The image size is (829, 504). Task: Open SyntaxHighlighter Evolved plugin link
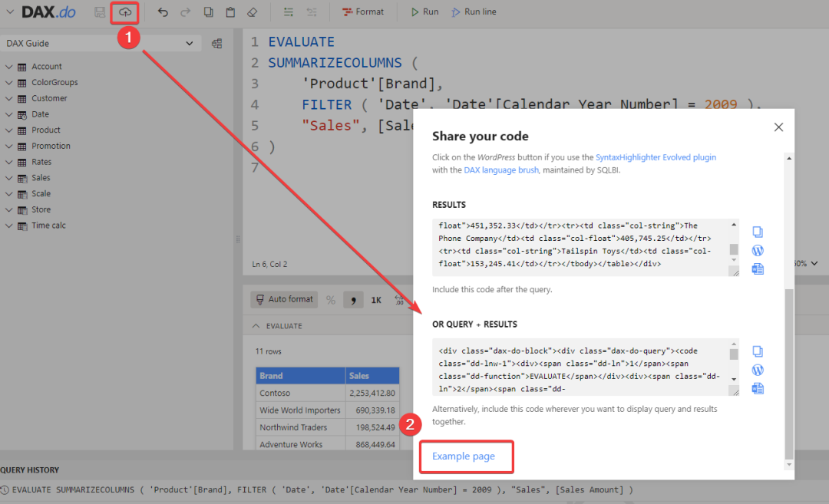coord(656,157)
